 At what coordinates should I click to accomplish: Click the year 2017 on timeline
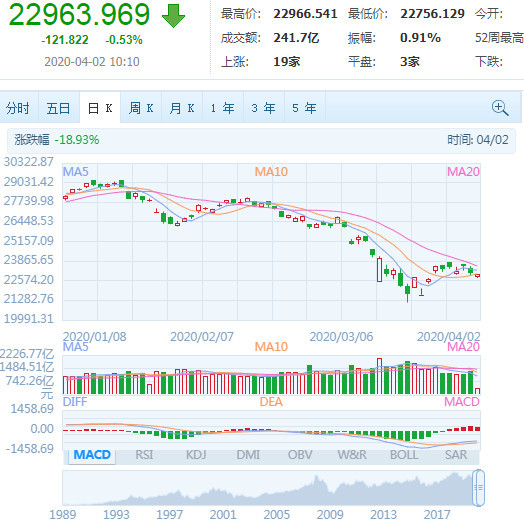click(x=437, y=515)
